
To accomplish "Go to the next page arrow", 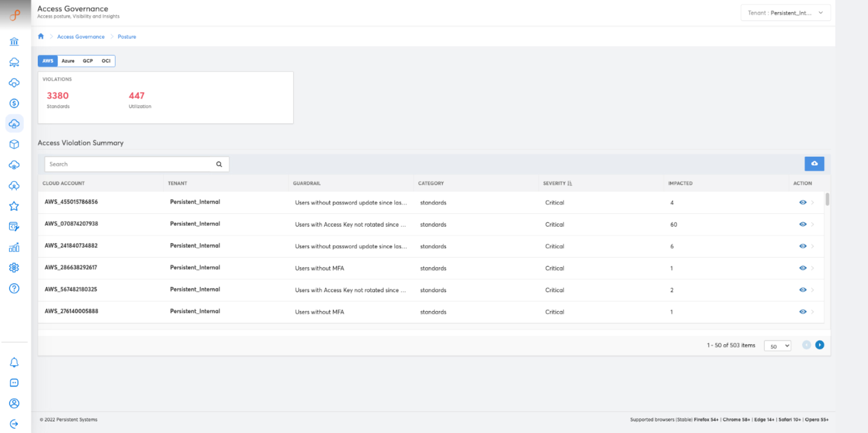I will tap(819, 345).
